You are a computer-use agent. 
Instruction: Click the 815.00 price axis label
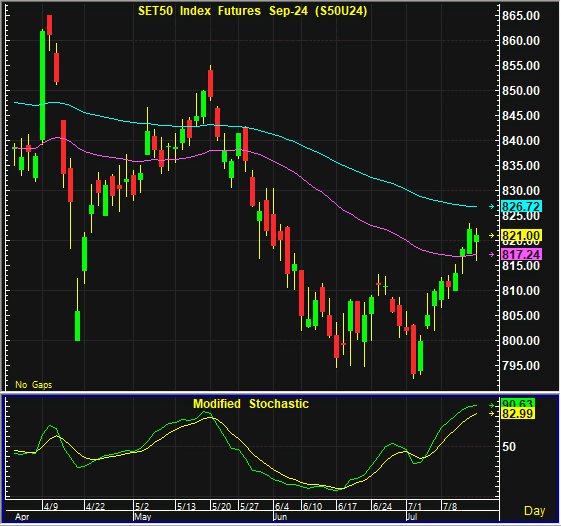(x=521, y=266)
